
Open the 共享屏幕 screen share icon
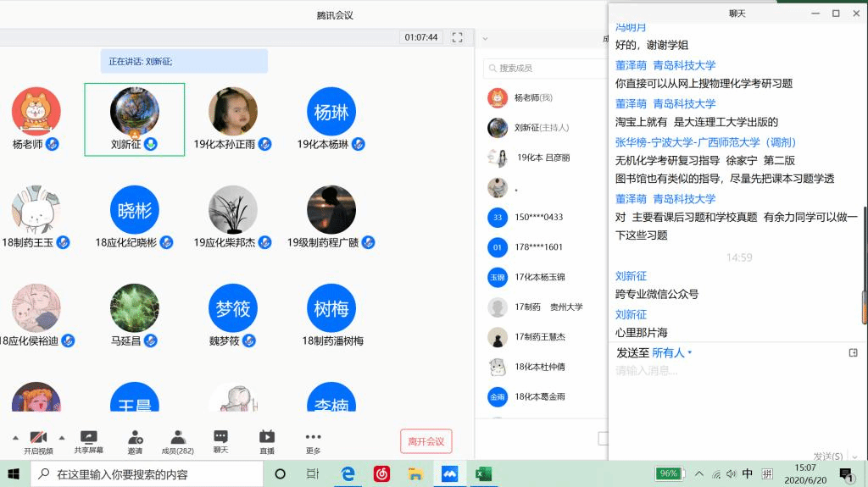[x=88, y=440]
